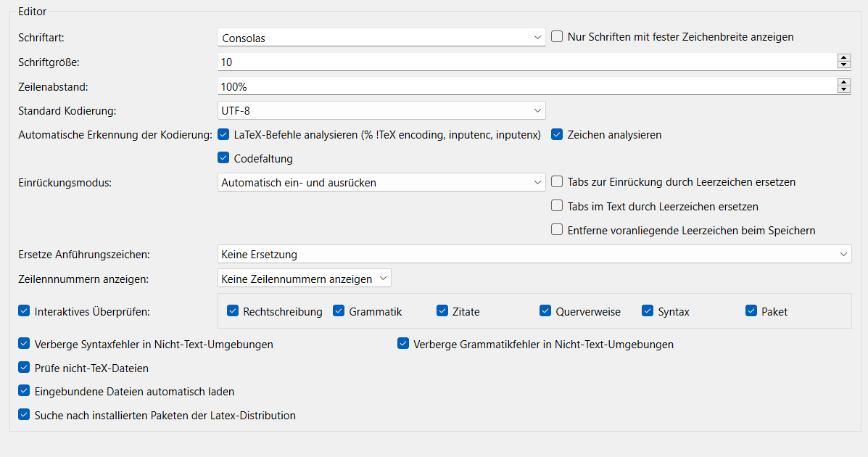Click the Schriftgröße: label

(49, 62)
